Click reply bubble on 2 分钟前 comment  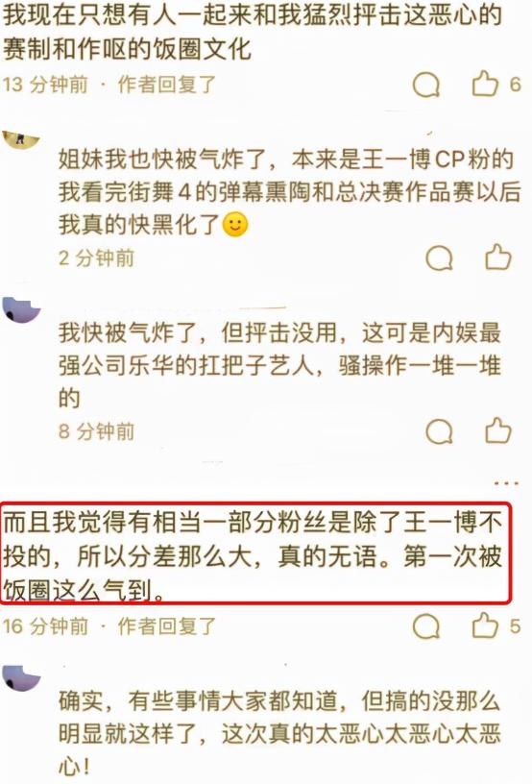[x=440, y=258]
